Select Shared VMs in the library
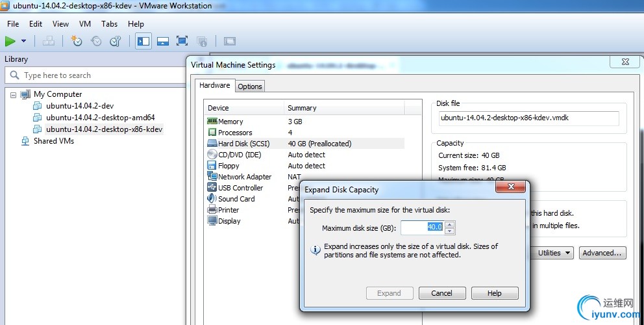 pos(54,141)
